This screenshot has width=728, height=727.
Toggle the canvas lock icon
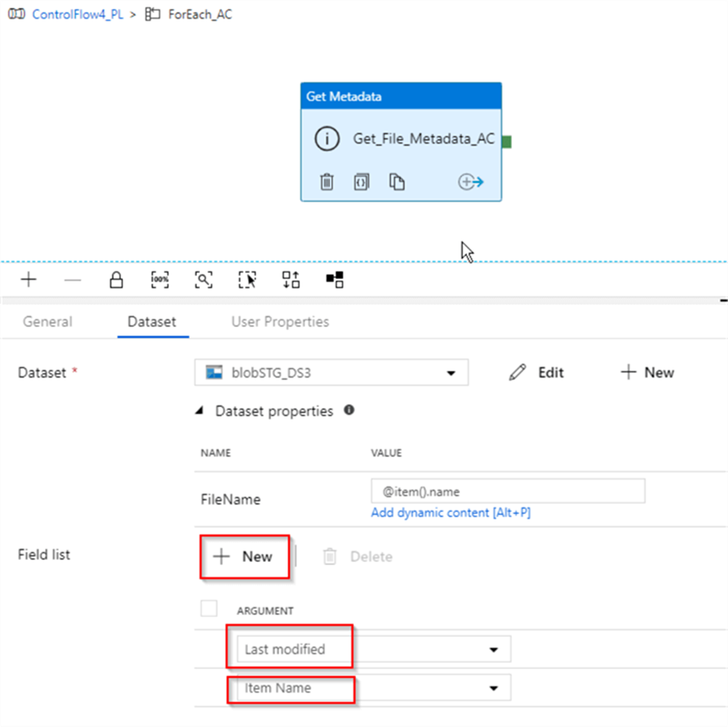[116, 280]
